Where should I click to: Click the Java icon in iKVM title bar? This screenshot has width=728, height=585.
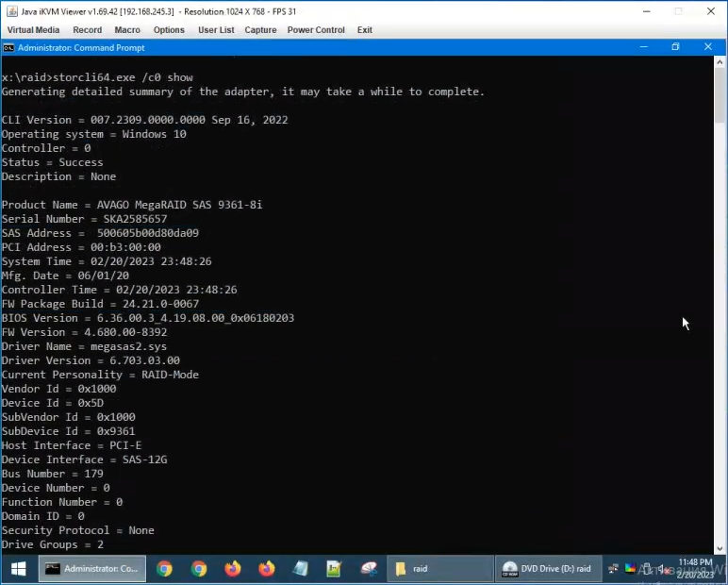click(x=10, y=11)
